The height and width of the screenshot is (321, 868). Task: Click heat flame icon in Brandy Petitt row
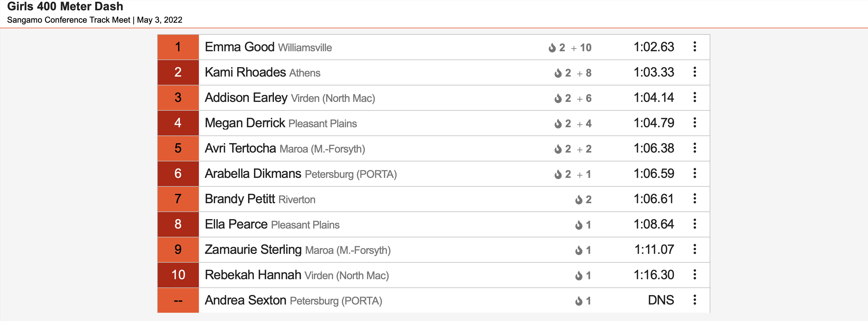[578, 200]
